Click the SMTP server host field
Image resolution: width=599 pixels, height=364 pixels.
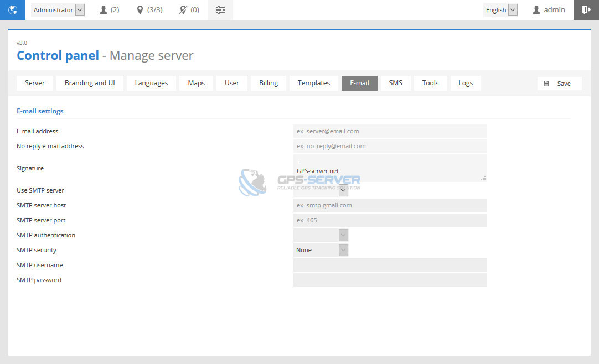coord(390,205)
